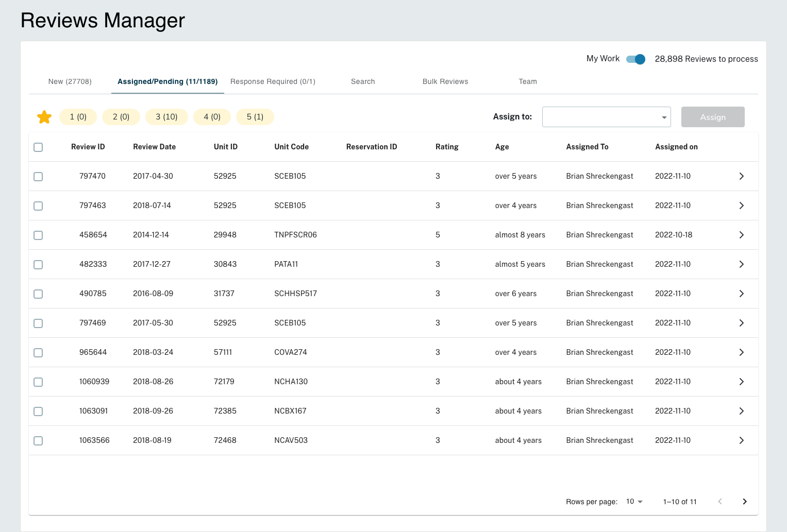Open details arrow for review 1063091
The height and width of the screenshot is (532, 787).
click(x=741, y=411)
